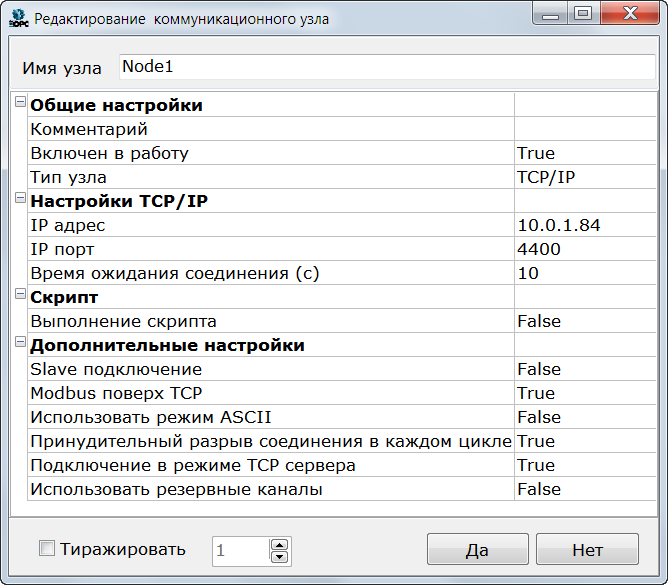The height and width of the screenshot is (585, 668).
Task: Select Использовать режим ASCII property label
Action: (151, 417)
